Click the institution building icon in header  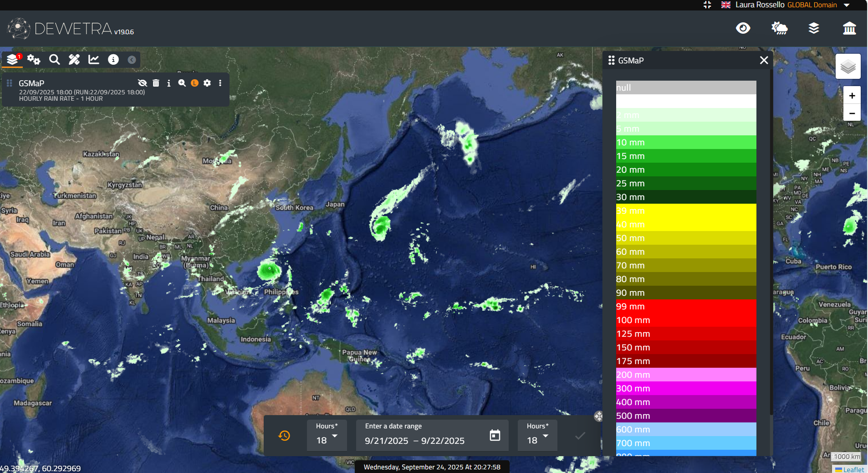pyautogui.click(x=849, y=28)
